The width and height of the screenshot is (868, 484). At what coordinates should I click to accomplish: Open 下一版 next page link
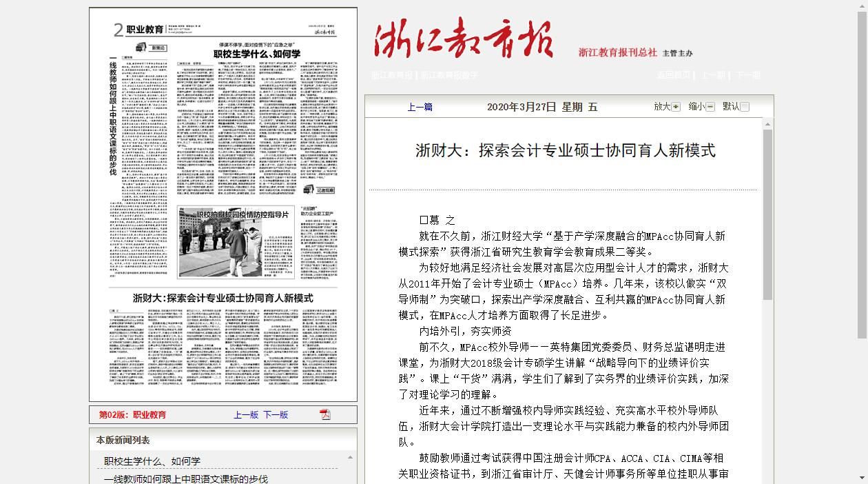(276, 414)
